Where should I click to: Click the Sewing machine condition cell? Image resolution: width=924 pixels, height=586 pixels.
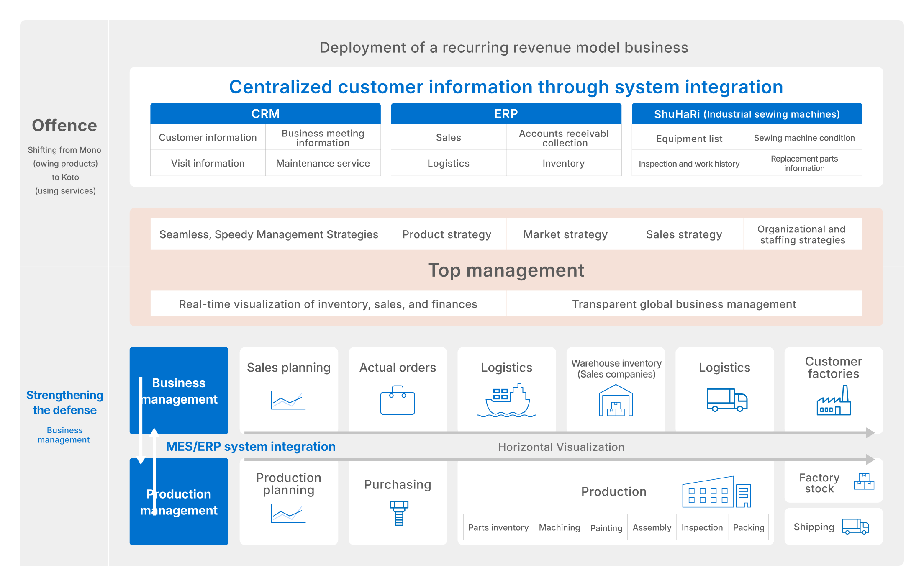[805, 137]
